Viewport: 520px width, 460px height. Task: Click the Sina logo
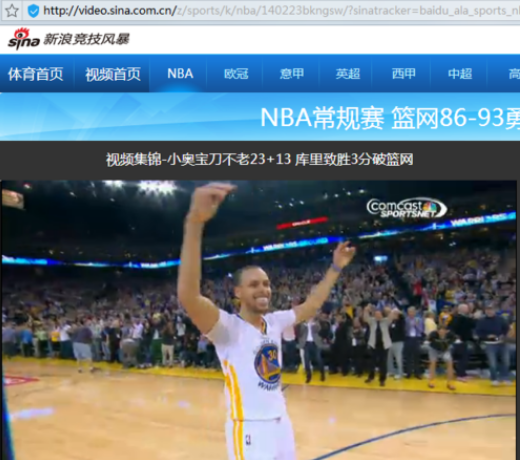(23, 39)
